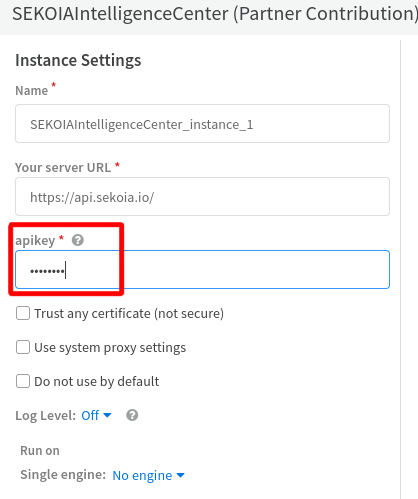Click the blue caret arrow beside Off
This screenshot has width=418, height=499.
[x=107, y=415]
